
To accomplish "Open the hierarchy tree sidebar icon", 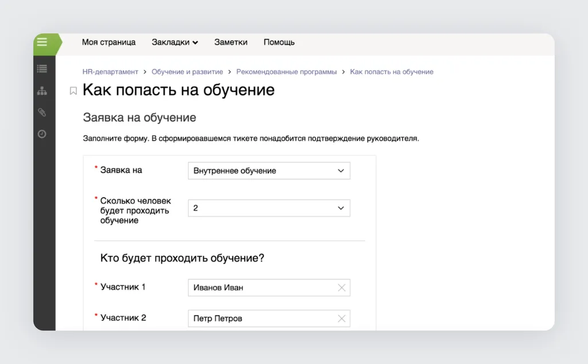I will tap(42, 91).
